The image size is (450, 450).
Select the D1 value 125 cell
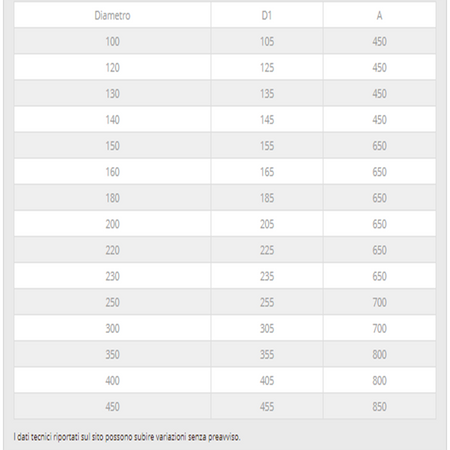267,67
